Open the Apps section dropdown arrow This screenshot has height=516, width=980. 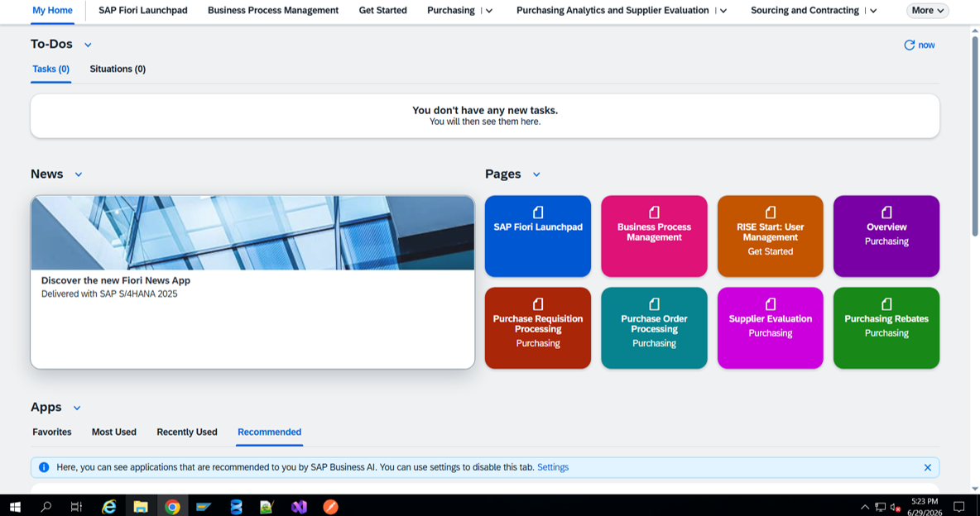tap(77, 408)
